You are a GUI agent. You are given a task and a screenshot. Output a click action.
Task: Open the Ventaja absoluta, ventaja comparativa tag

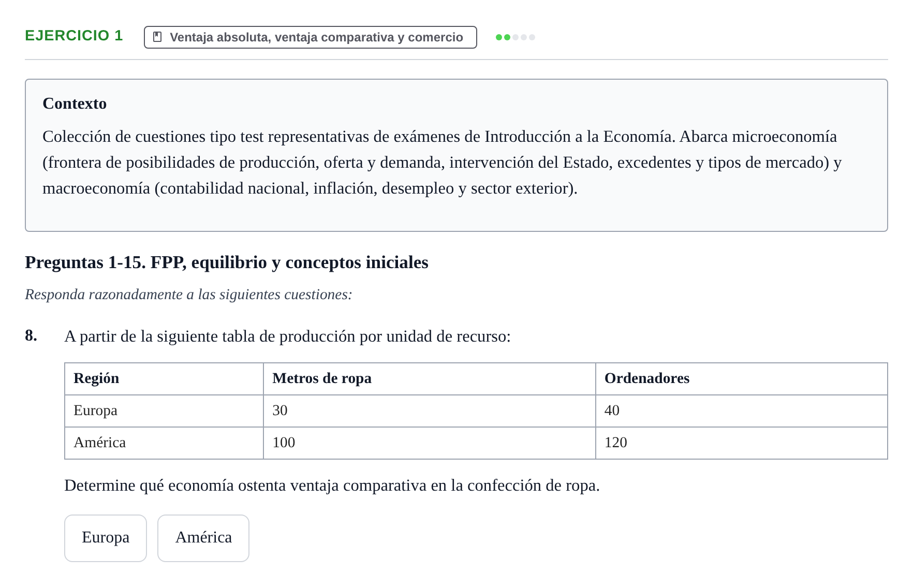tap(310, 37)
